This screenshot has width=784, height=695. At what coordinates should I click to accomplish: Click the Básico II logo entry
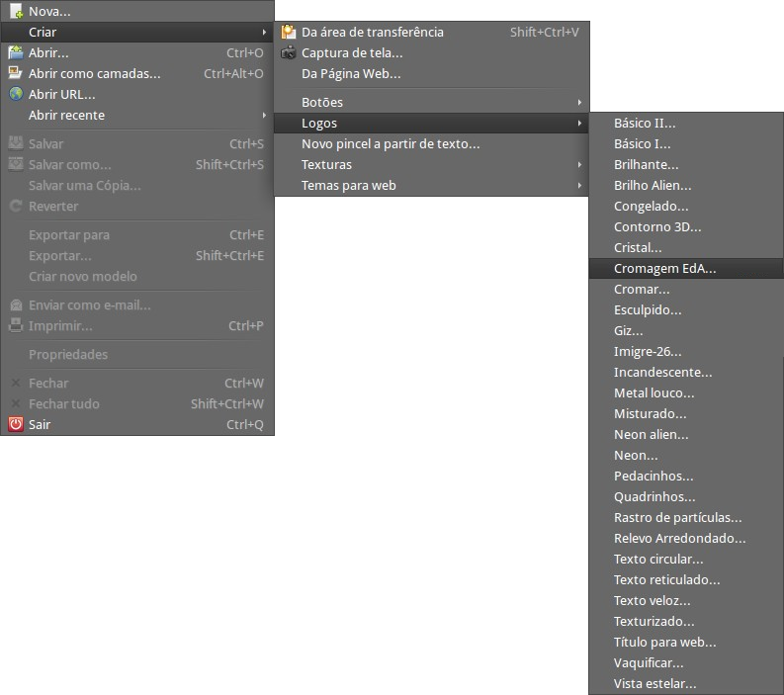pyautogui.click(x=645, y=123)
